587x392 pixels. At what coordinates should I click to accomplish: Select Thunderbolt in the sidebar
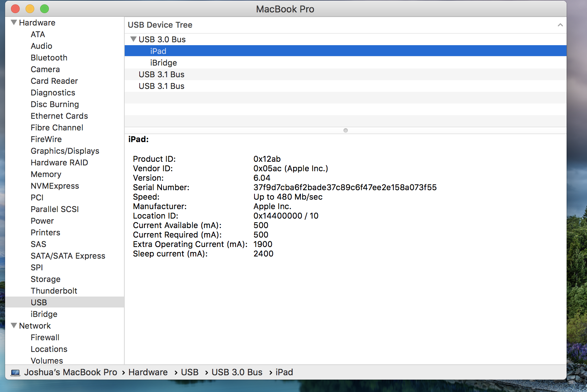point(54,291)
